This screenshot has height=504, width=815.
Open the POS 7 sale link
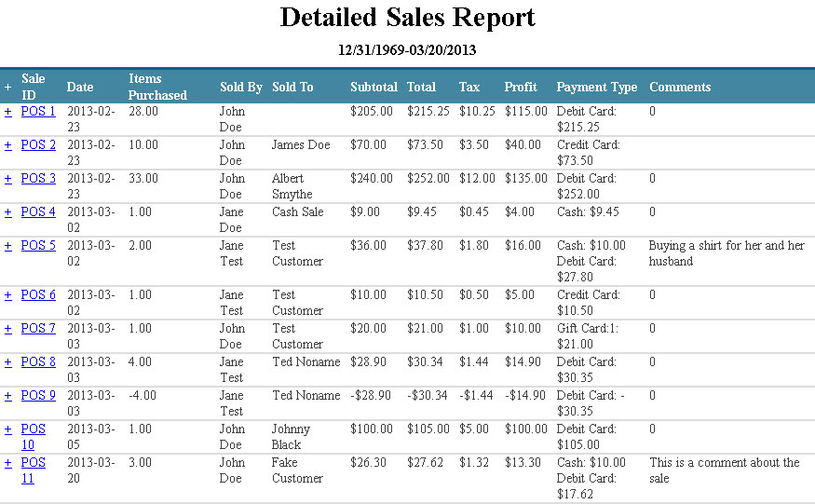coord(38,329)
